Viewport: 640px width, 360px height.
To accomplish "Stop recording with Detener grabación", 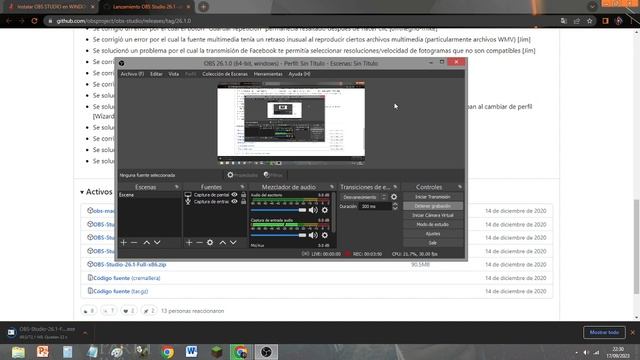I will [433, 206].
